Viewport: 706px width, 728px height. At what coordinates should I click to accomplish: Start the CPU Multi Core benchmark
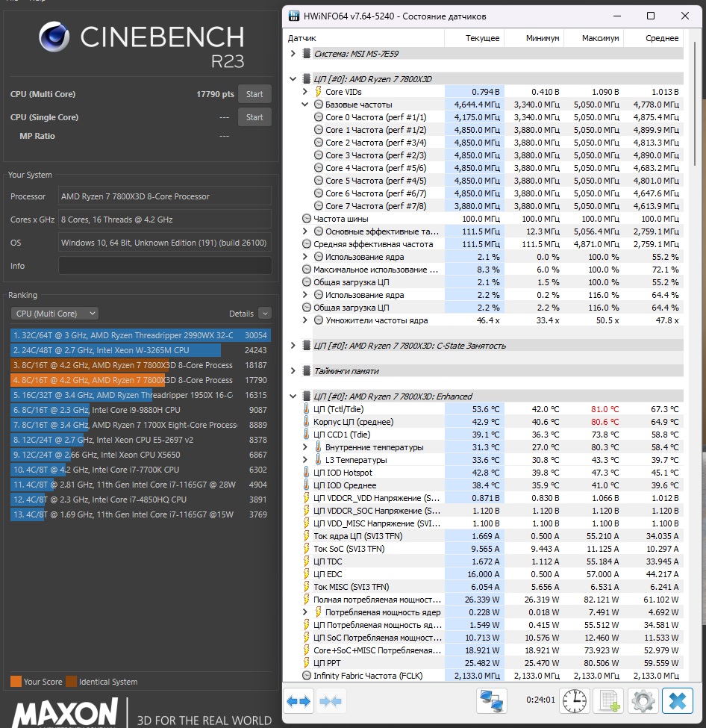coord(254,94)
